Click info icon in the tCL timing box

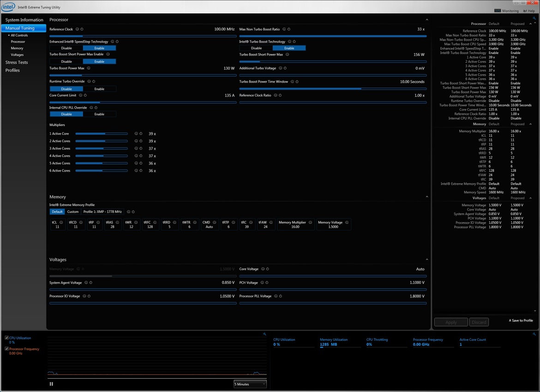tap(61, 223)
